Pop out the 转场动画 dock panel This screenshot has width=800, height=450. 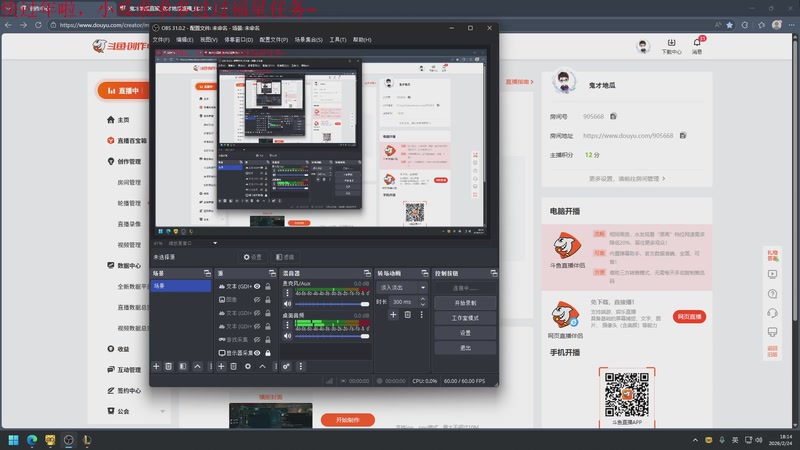(x=424, y=273)
